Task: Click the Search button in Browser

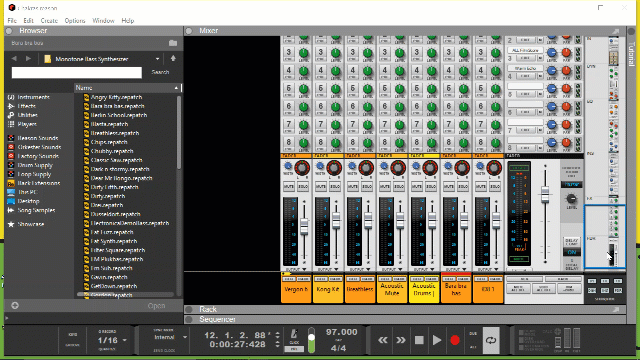Action: [x=160, y=72]
